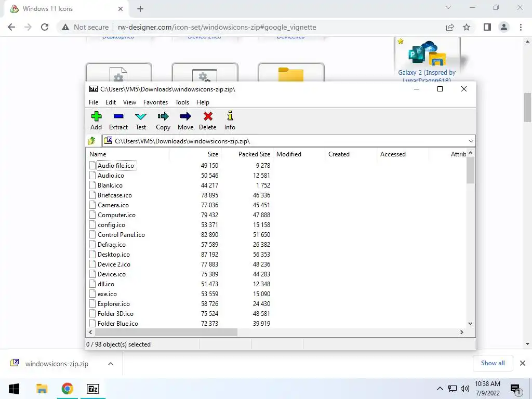Open Chrome tab search chevron
Viewport: 532px width, 399px height.
click(x=448, y=7)
